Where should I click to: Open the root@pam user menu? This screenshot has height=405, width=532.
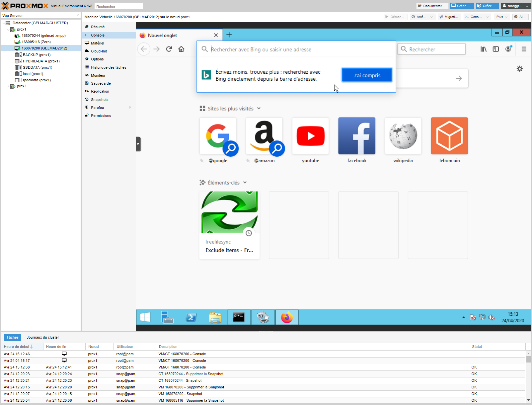click(516, 6)
